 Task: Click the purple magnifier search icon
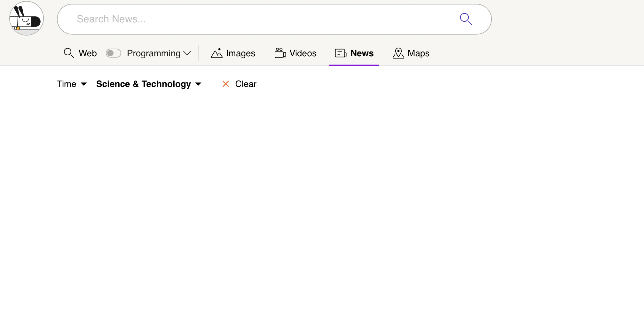(466, 19)
